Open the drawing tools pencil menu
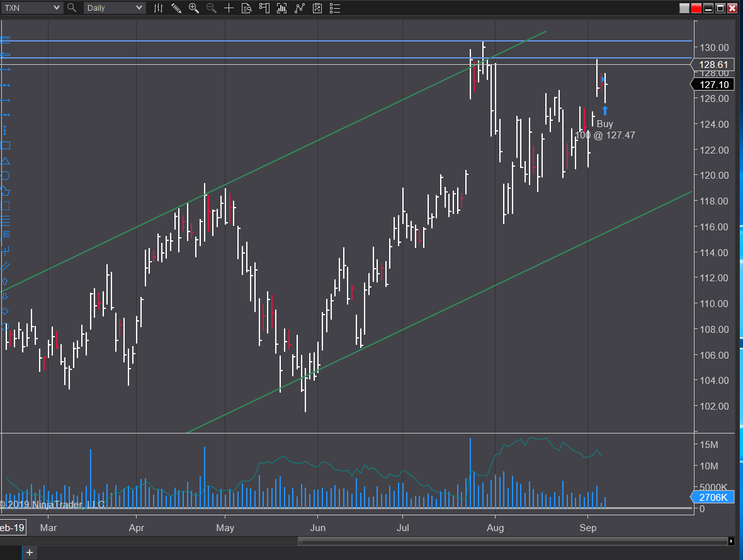This screenshot has width=743, height=560. coord(176,8)
